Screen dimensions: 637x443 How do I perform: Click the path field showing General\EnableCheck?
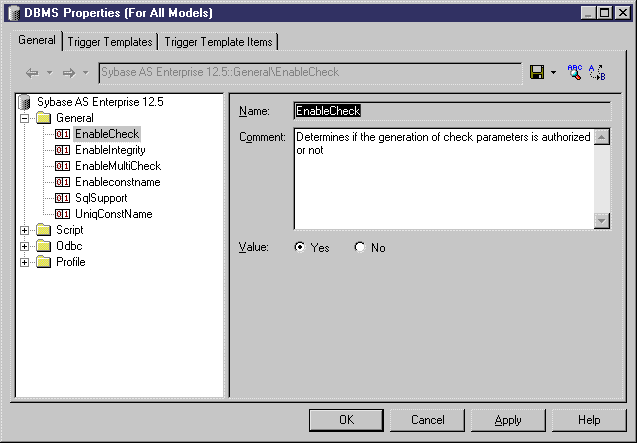(310, 73)
